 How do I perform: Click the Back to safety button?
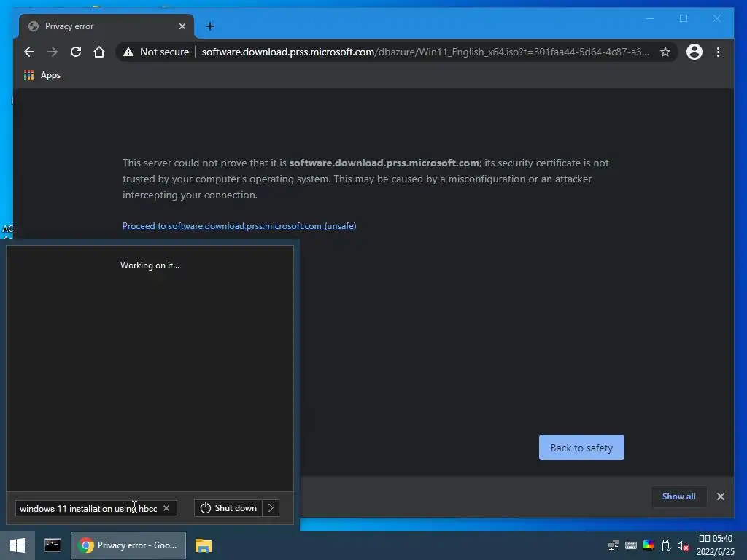coord(581,448)
